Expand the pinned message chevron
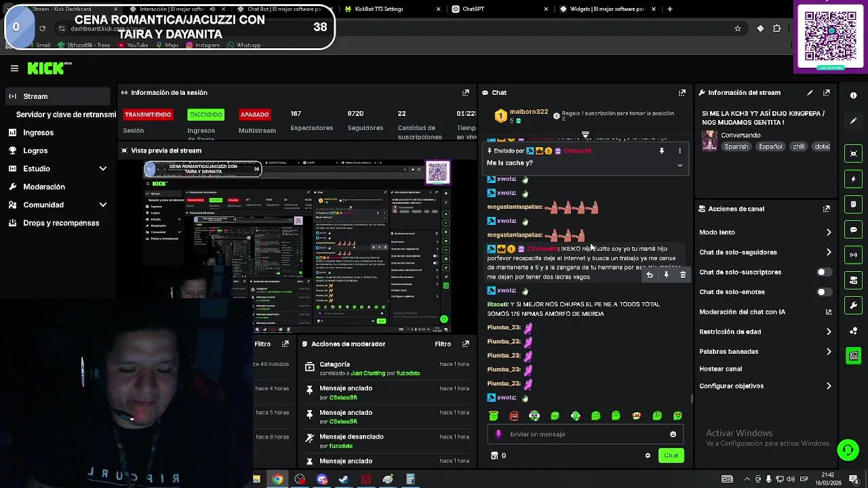The width and height of the screenshot is (868, 488). point(679,165)
